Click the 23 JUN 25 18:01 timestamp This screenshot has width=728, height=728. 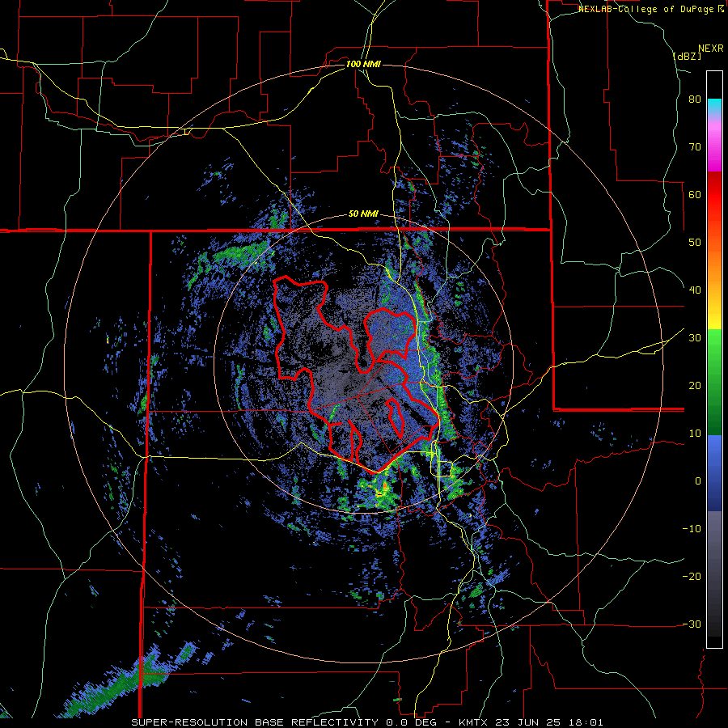click(x=548, y=722)
